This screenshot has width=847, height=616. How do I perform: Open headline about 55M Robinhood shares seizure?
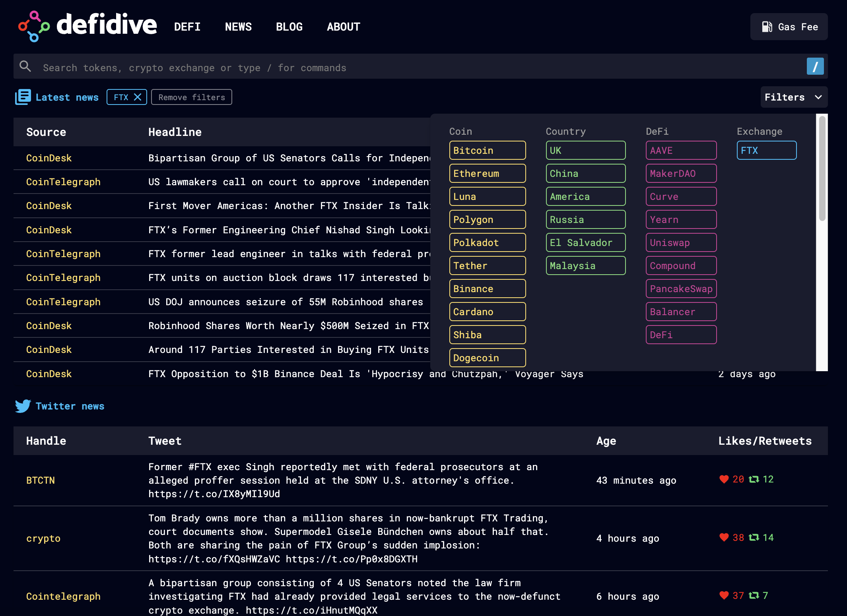[x=286, y=302]
